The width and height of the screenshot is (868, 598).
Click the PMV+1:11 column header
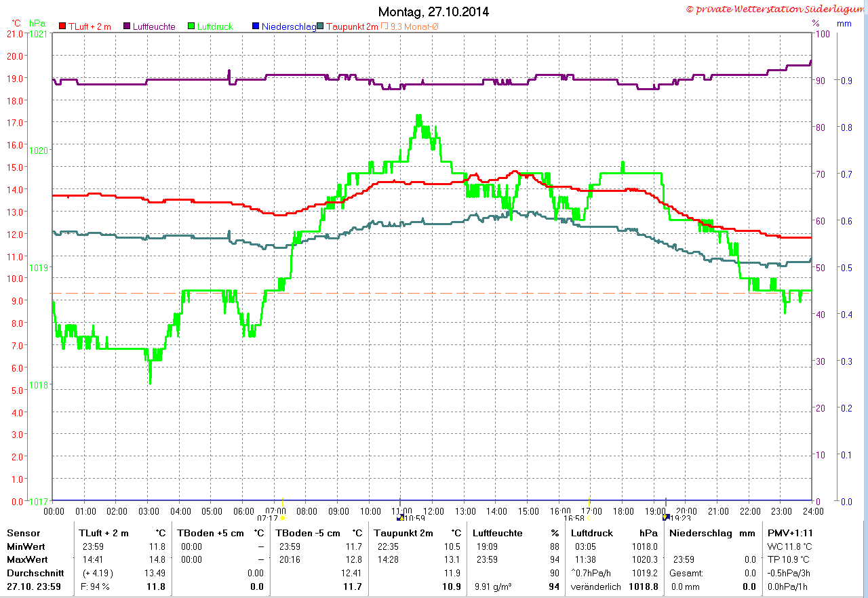pyautogui.click(x=789, y=533)
